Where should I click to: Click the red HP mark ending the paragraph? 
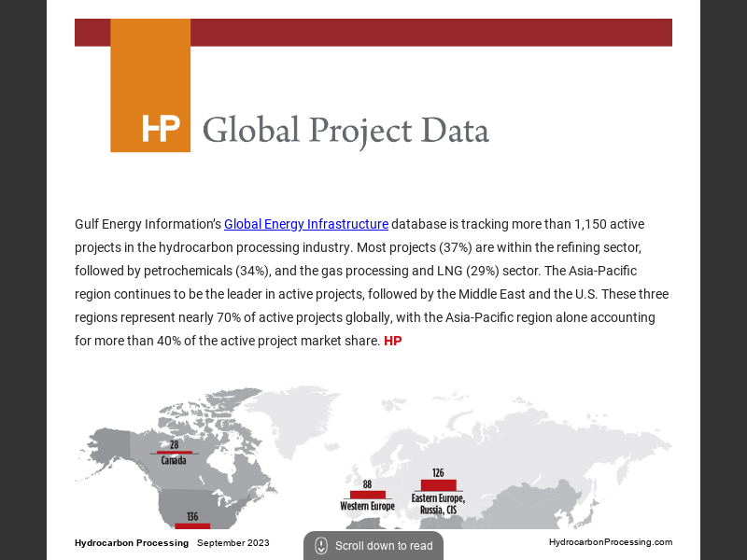(393, 342)
